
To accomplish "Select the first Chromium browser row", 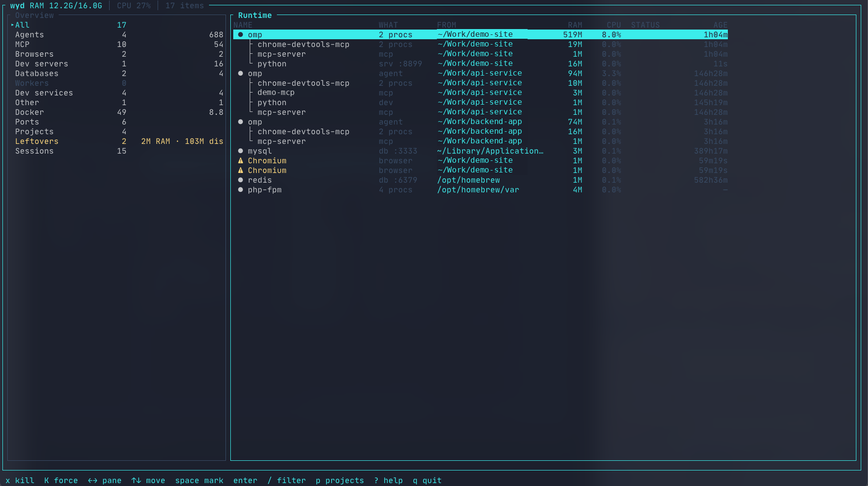I will (481, 160).
